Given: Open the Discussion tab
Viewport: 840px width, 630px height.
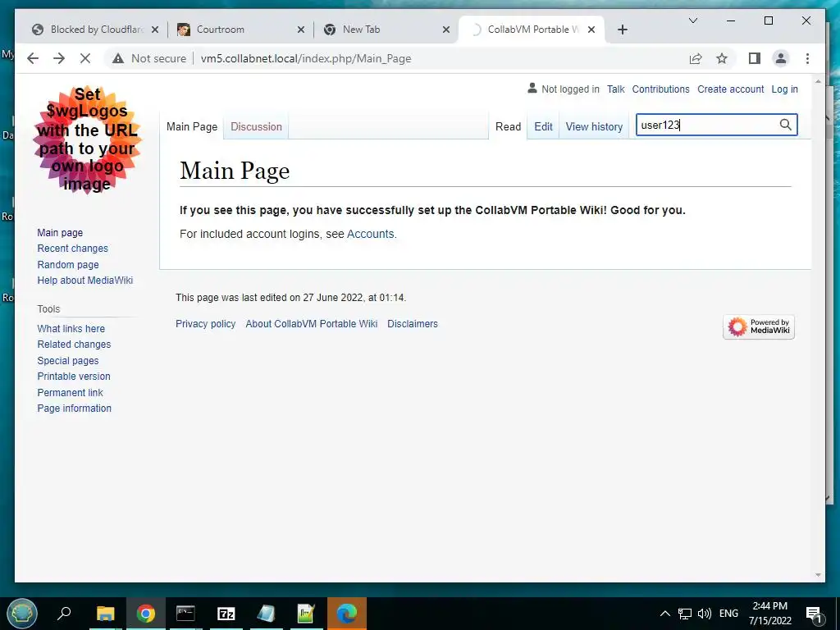Looking at the screenshot, I should (256, 127).
